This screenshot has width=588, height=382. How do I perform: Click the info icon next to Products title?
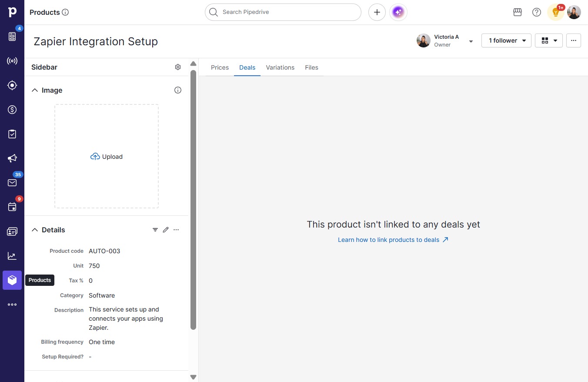65,12
